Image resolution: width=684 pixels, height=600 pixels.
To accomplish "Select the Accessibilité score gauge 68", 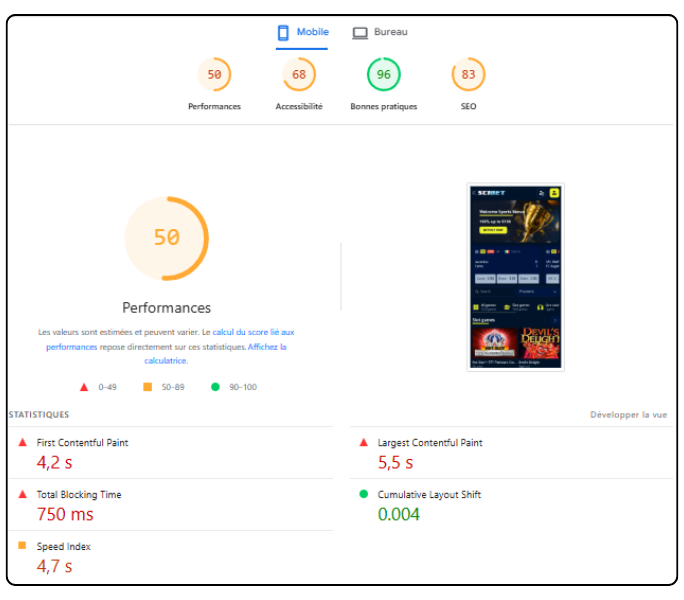I will pos(299,75).
